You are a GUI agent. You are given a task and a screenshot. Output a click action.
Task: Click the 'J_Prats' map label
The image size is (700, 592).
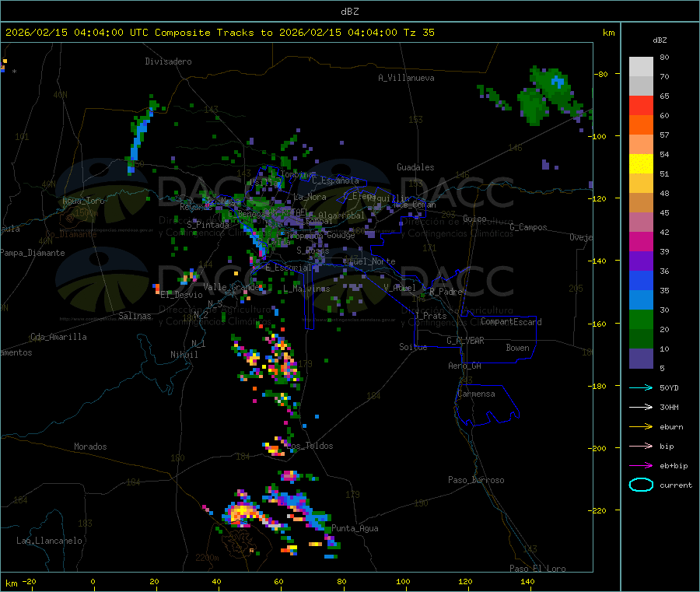point(430,315)
